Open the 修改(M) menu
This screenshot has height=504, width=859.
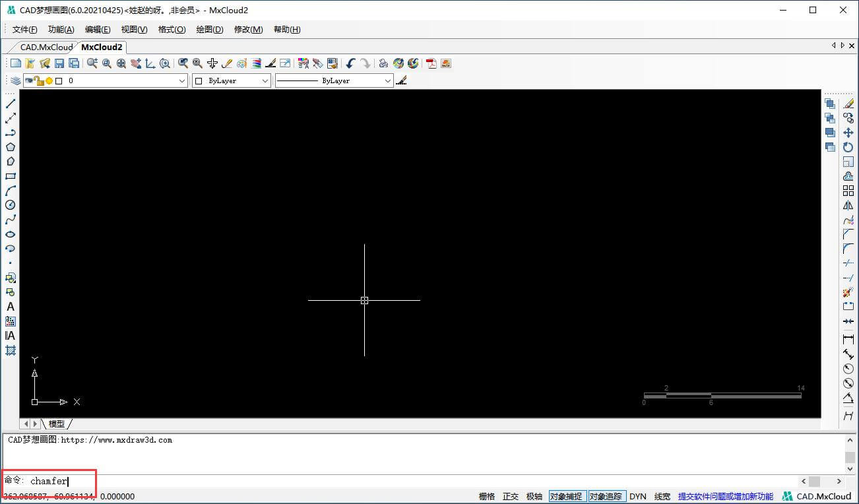pyautogui.click(x=248, y=30)
